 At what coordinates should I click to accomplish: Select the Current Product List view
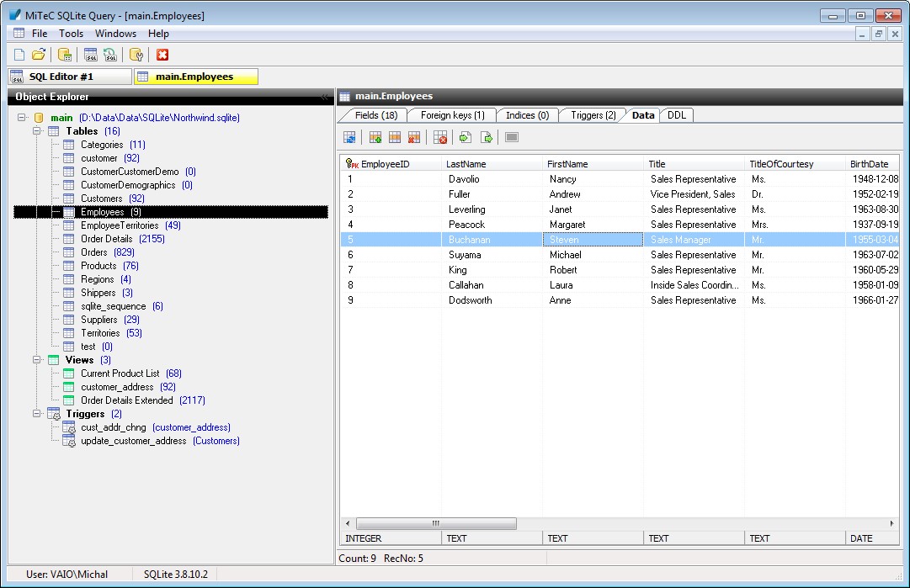point(120,373)
